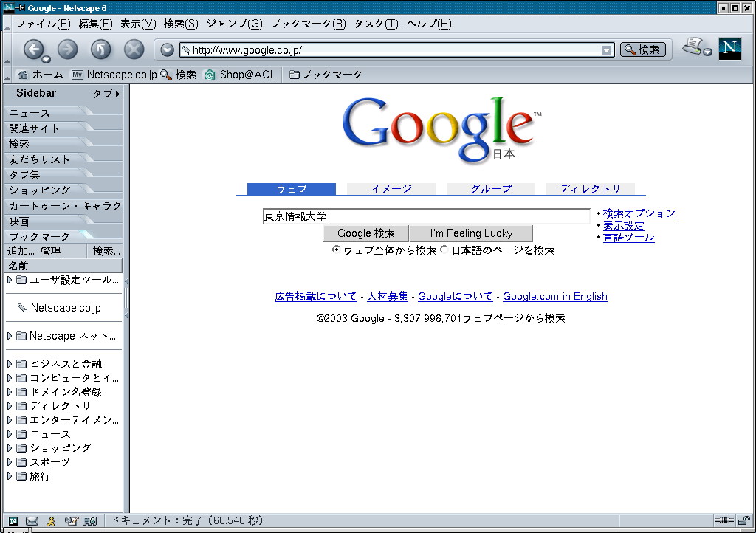Expand the 旅行 folder
The height and width of the screenshot is (533, 756).
tap(9, 476)
